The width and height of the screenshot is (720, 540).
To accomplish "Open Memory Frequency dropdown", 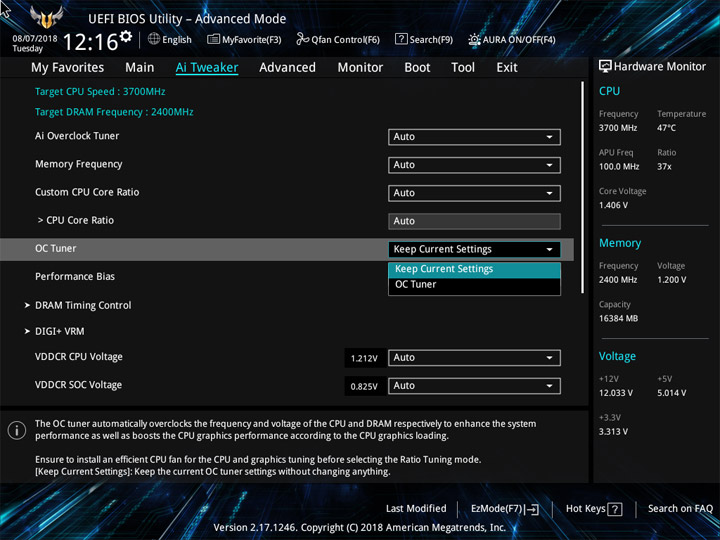I will pos(474,165).
